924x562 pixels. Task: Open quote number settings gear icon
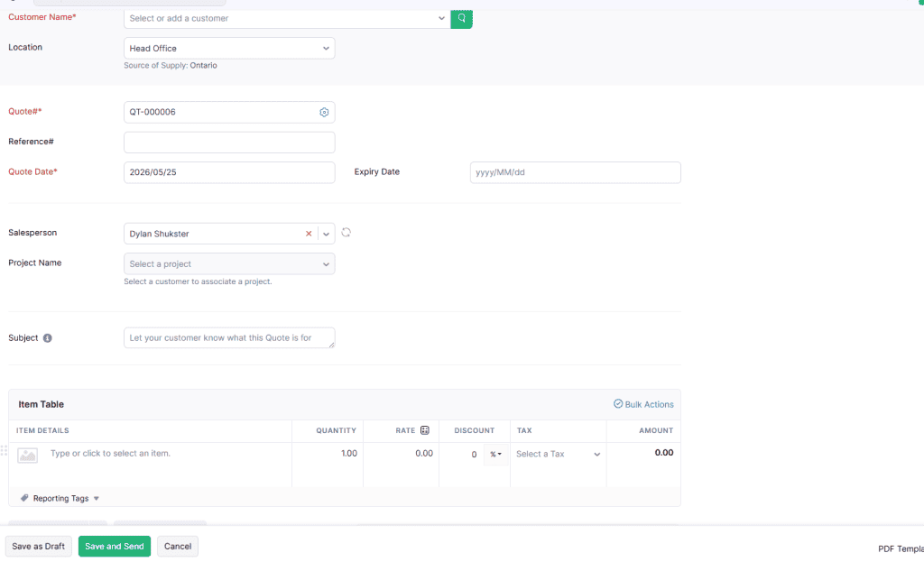(x=324, y=112)
